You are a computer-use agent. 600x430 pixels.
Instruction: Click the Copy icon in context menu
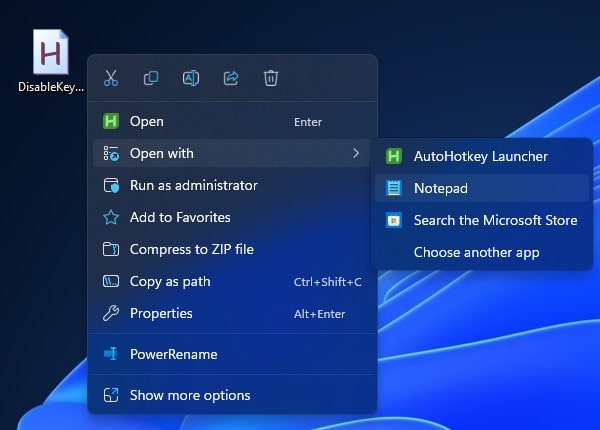[151, 78]
